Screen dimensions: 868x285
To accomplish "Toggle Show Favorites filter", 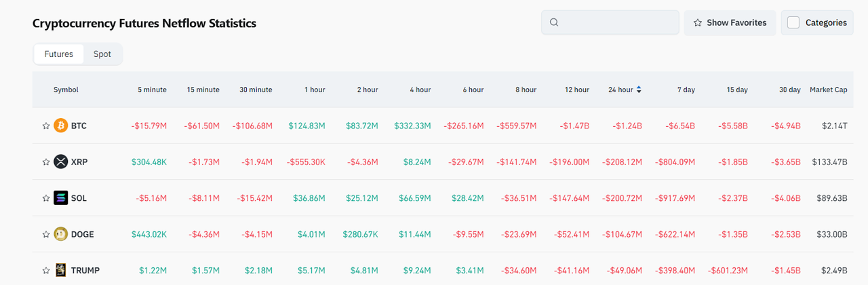I will pyautogui.click(x=730, y=22).
